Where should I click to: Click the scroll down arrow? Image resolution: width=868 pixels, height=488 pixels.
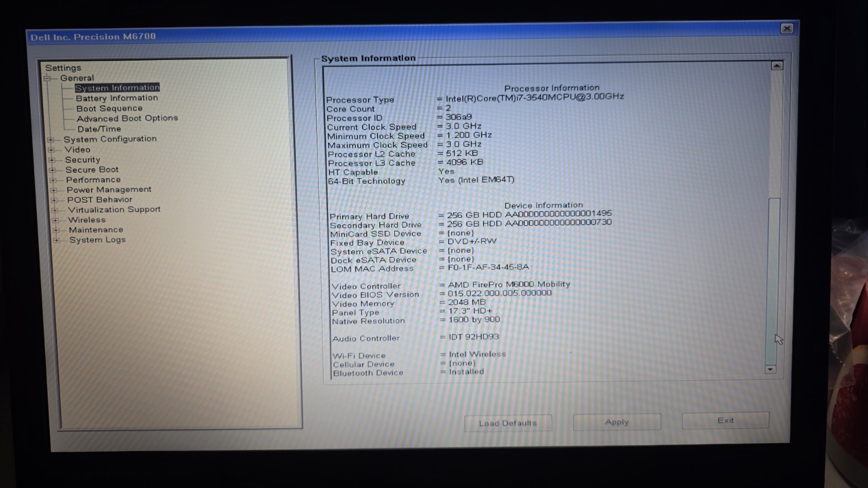770,369
